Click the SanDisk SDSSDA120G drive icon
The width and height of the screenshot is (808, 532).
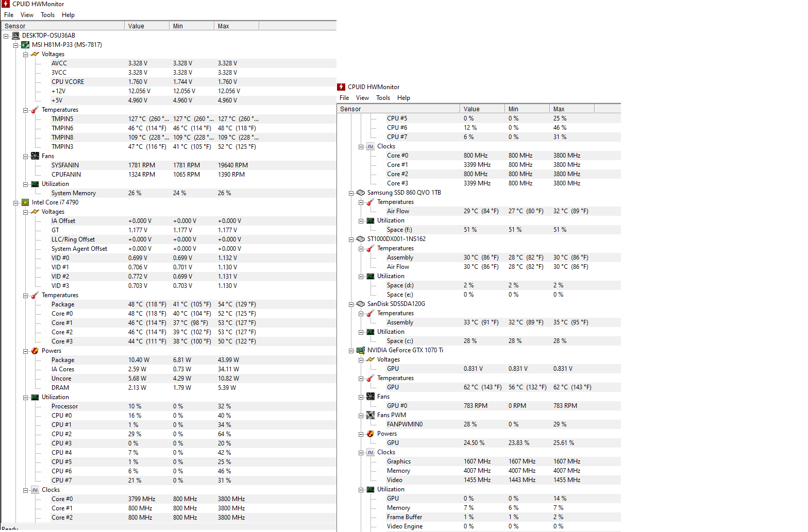pyautogui.click(x=361, y=304)
